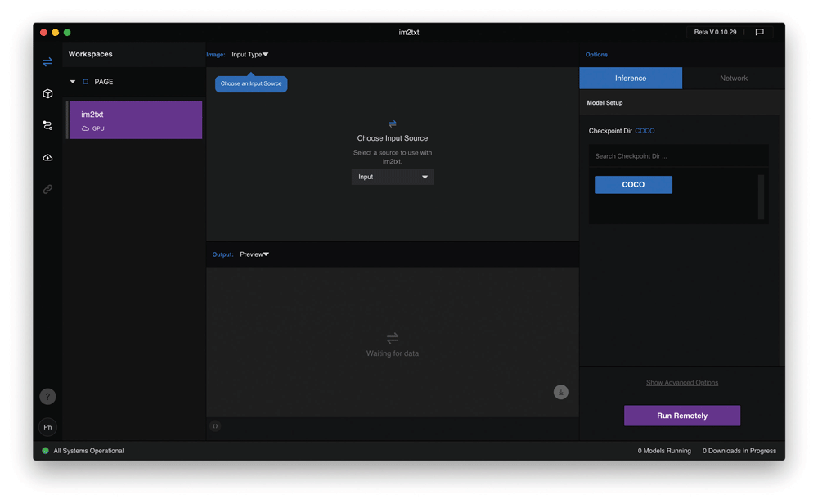Switch to the Network tab

coord(733,79)
